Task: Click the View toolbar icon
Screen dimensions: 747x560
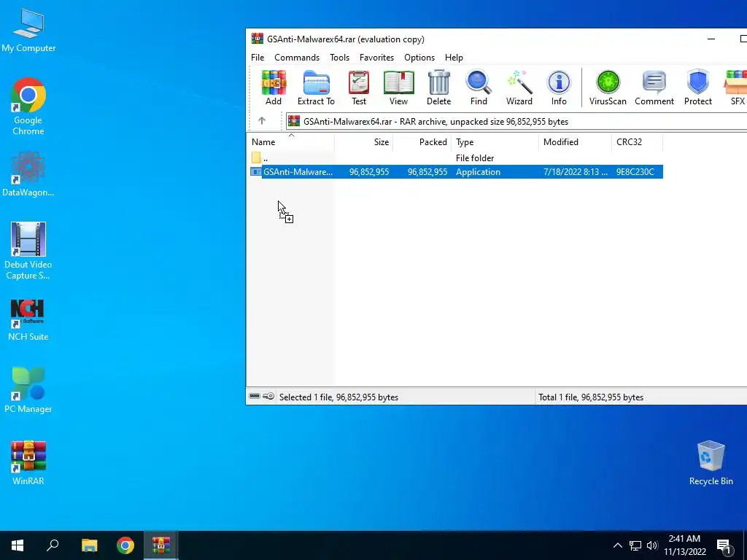Action: (x=399, y=87)
